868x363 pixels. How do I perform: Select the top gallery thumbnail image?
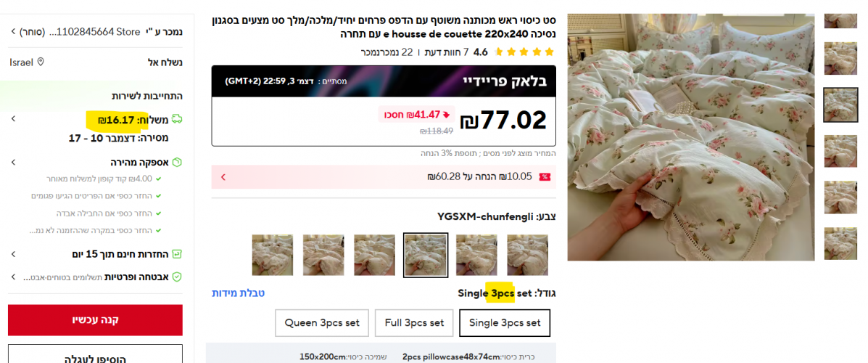point(840,20)
